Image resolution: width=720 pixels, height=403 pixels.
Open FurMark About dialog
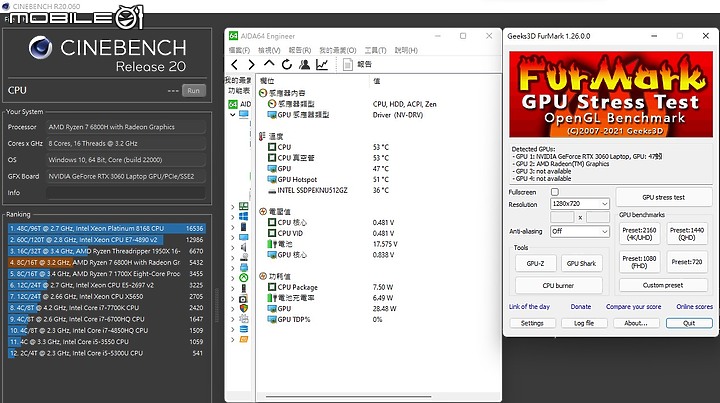point(636,323)
